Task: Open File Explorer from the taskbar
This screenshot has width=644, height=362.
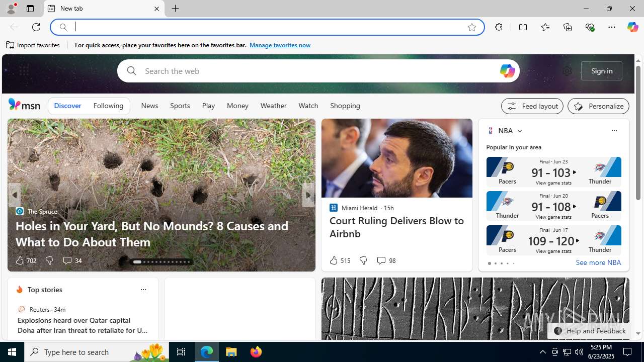Action: pyautogui.click(x=231, y=352)
